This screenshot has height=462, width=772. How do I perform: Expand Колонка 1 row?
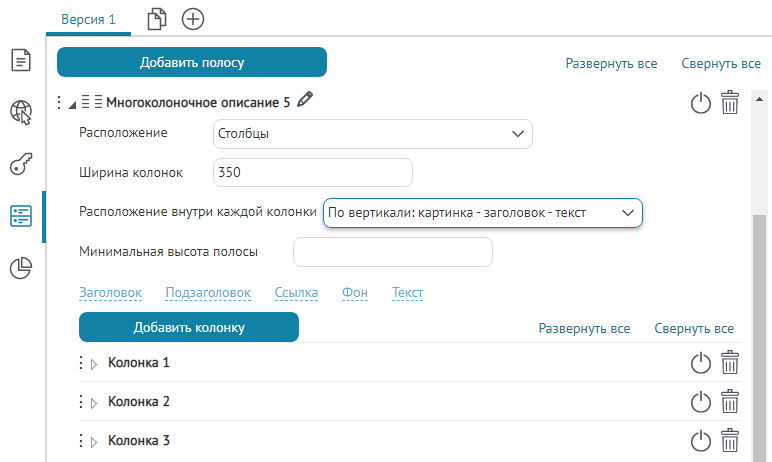pyautogui.click(x=94, y=364)
